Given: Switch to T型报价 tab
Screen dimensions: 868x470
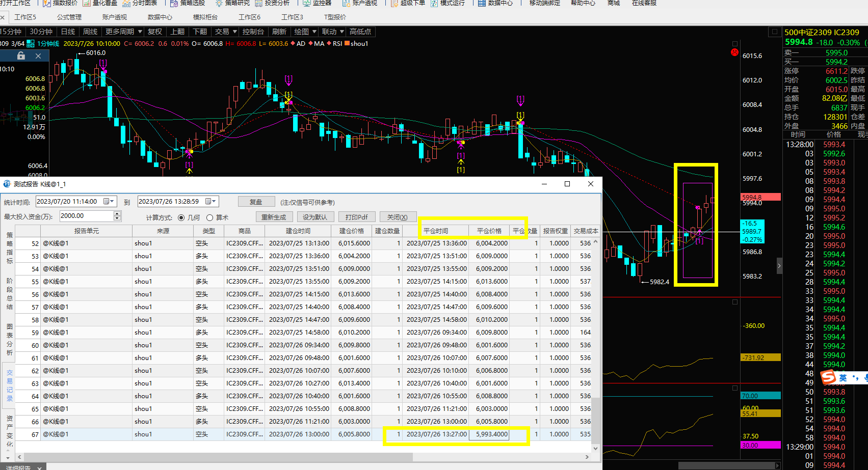Looking at the screenshot, I should (x=335, y=17).
